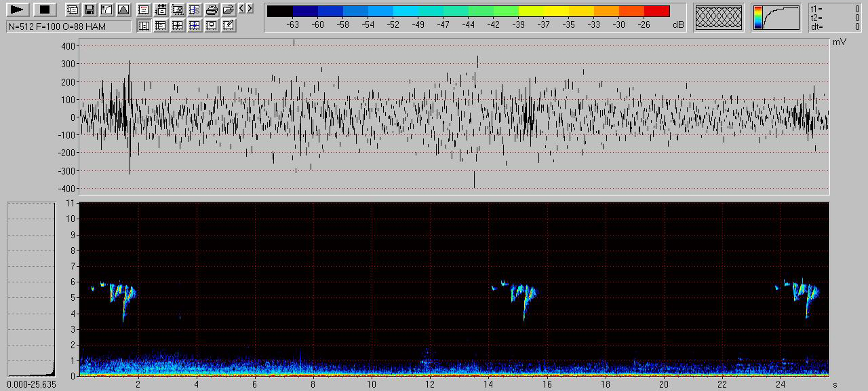Click the floppy disk save icon
This screenshot has height=391, width=868.
pos(89,10)
